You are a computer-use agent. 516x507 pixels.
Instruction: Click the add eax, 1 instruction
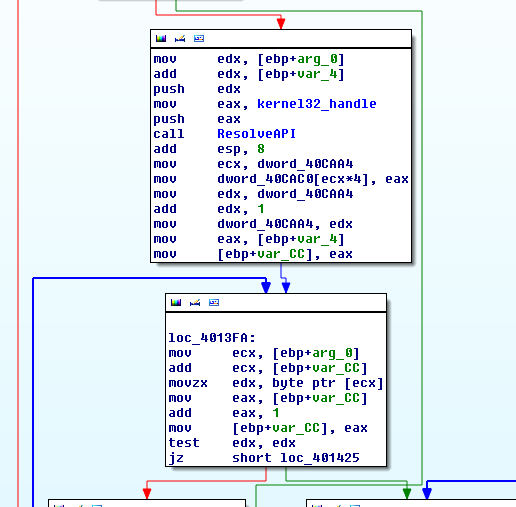[224, 413]
